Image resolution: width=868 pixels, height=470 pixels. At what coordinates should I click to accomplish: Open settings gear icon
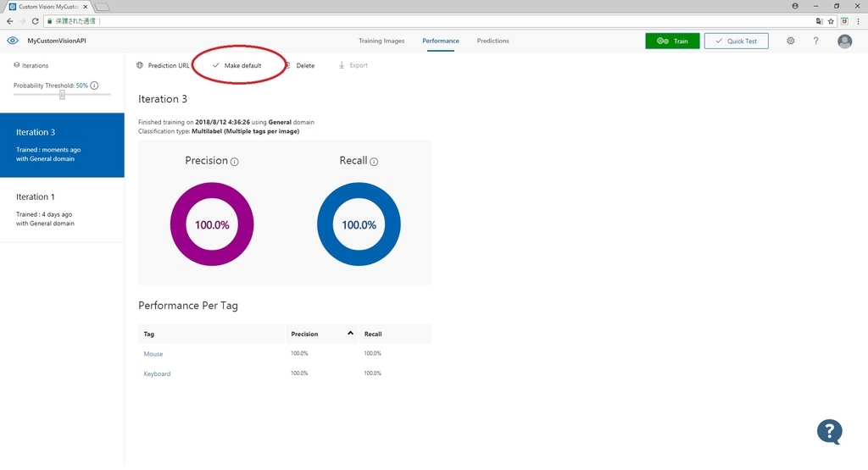[x=791, y=41]
